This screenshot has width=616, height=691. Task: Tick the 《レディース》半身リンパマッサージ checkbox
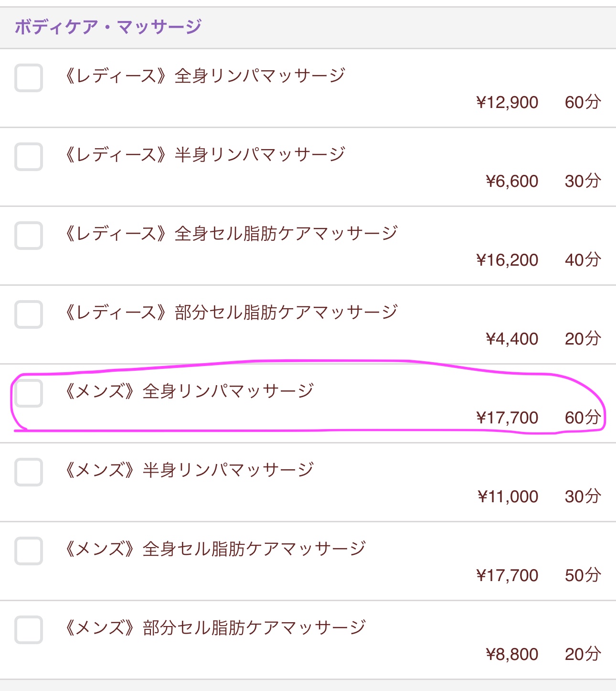click(29, 157)
